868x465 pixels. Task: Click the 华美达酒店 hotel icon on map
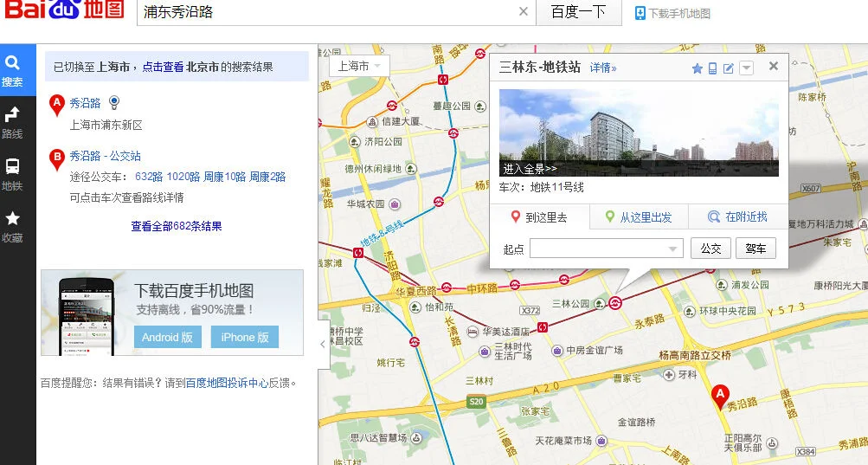(x=473, y=332)
